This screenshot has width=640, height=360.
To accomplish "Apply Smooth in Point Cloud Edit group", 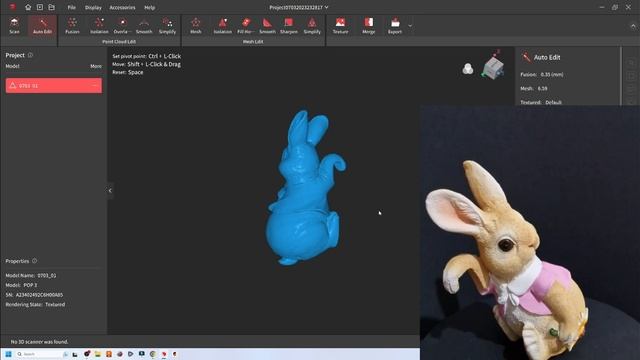I will pyautogui.click(x=144, y=26).
